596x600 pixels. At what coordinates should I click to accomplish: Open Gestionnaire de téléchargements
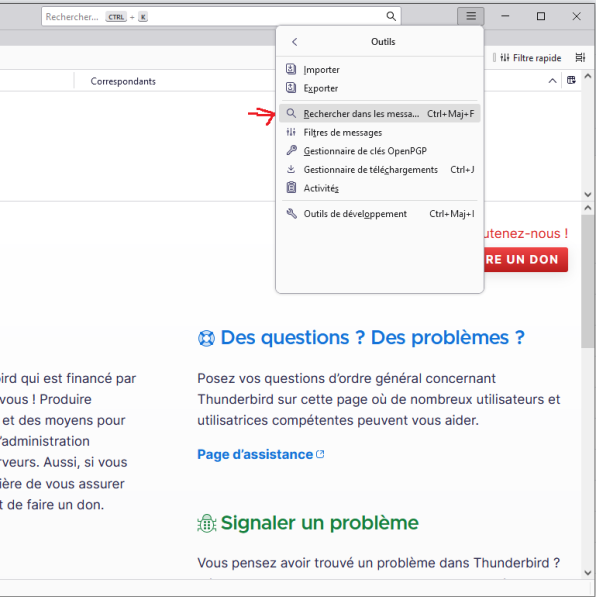(x=379, y=170)
